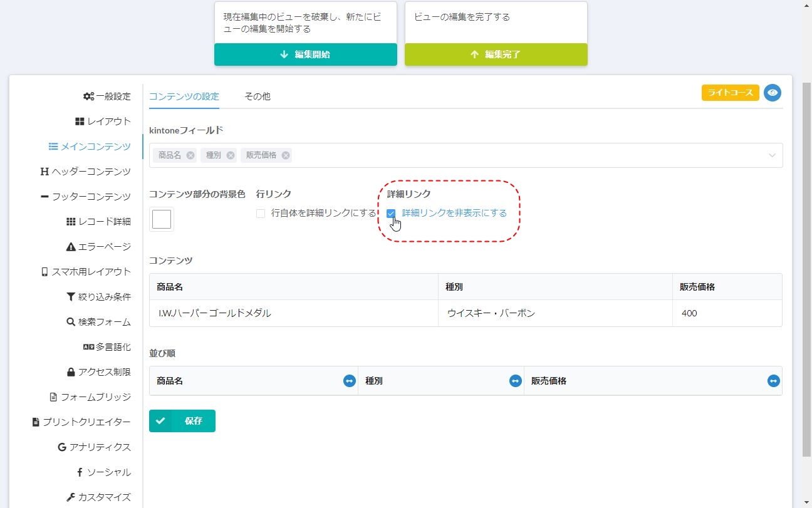Viewport: 812px width, 508px height.
Task: Open レイアウト settings in the sidebar
Action: [103, 122]
